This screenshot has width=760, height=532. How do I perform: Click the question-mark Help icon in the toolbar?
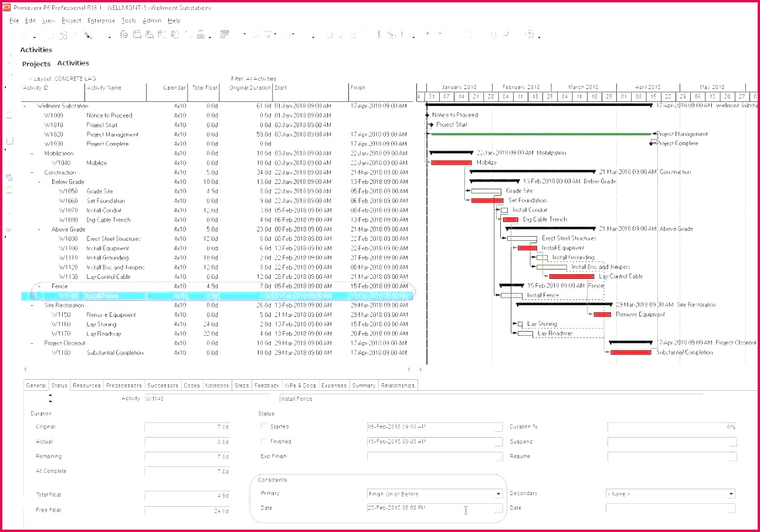point(530,35)
